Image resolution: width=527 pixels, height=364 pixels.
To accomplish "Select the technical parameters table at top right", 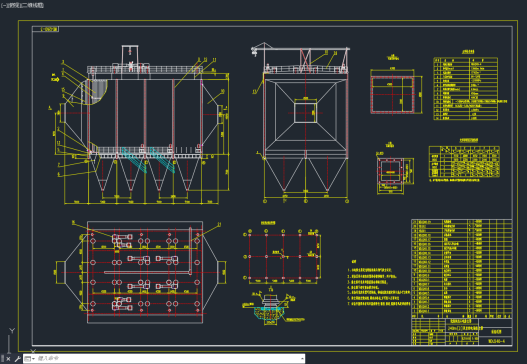I will tap(465, 89).
